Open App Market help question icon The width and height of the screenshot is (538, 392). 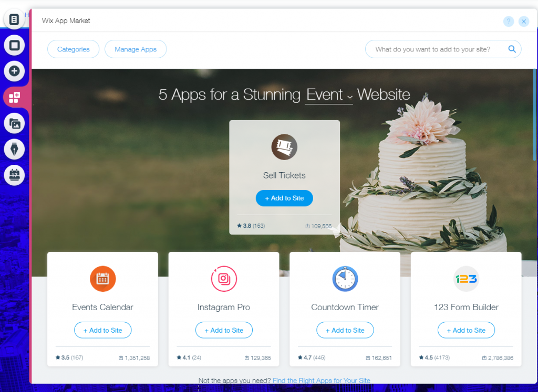pos(509,21)
